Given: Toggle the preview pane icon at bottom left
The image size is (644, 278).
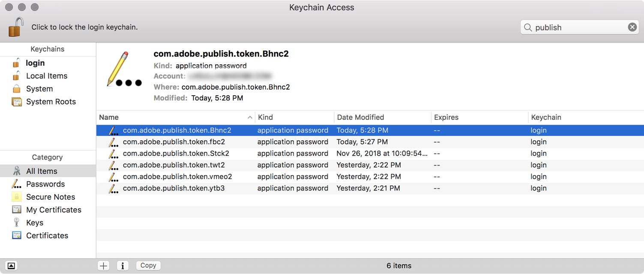Looking at the screenshot, I should click(11, 266).
